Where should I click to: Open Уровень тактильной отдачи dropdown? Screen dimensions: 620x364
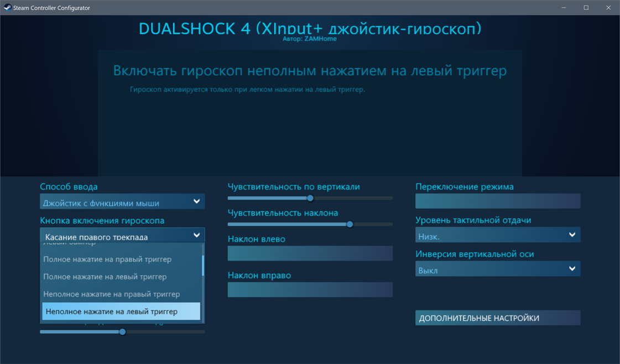pyautogui.click(x=498, y=235)
